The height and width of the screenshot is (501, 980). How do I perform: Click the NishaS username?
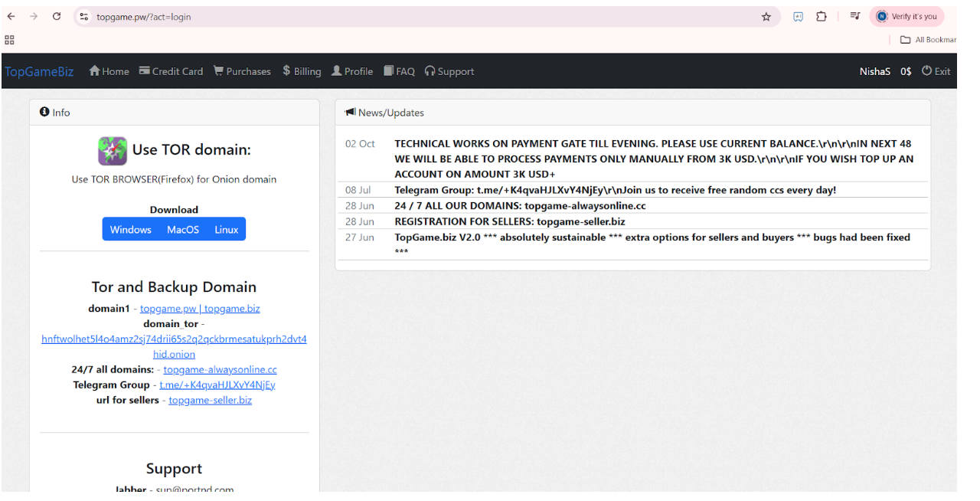tap(875, 71)
